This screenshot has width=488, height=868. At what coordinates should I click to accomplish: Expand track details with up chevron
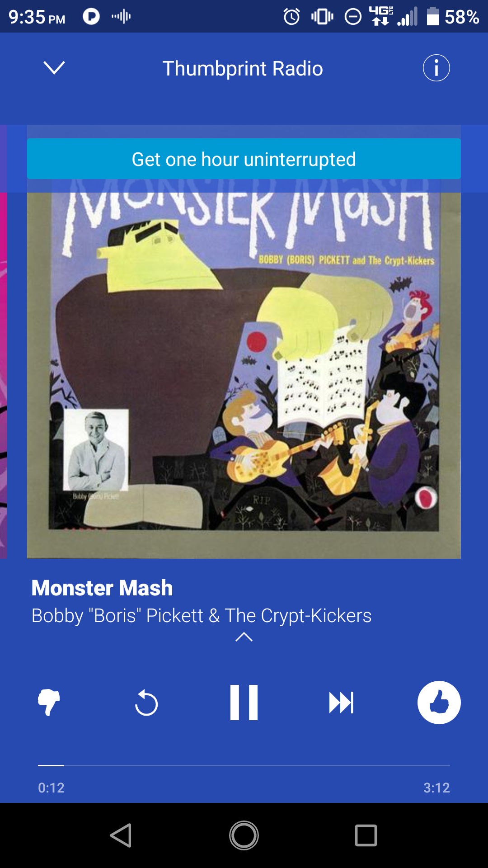(244, 637)
